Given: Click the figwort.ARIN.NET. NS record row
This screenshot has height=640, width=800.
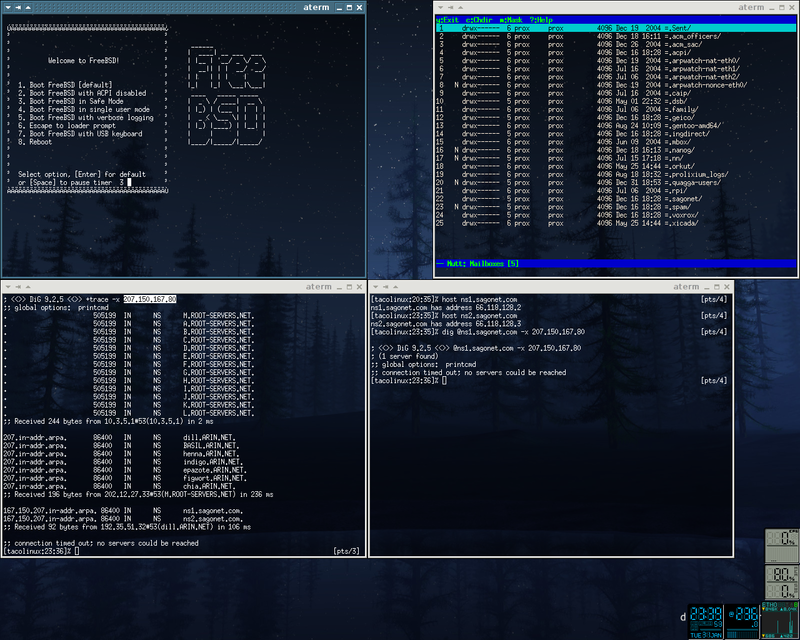Looking at the screenshot, I should tap(125, 478).
